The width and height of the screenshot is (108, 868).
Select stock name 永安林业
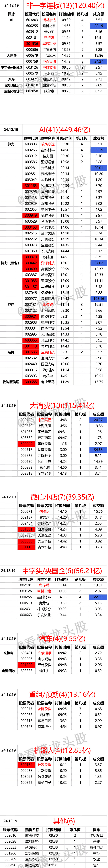pos(44,615)
